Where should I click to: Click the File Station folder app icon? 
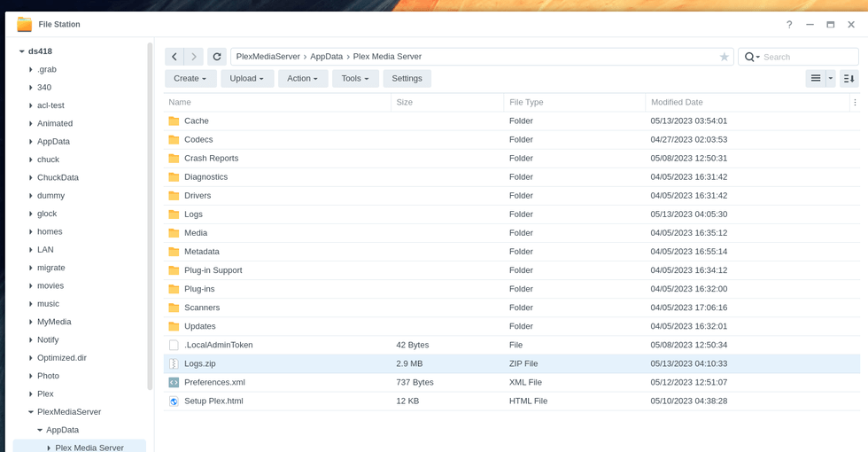point(25,25)
